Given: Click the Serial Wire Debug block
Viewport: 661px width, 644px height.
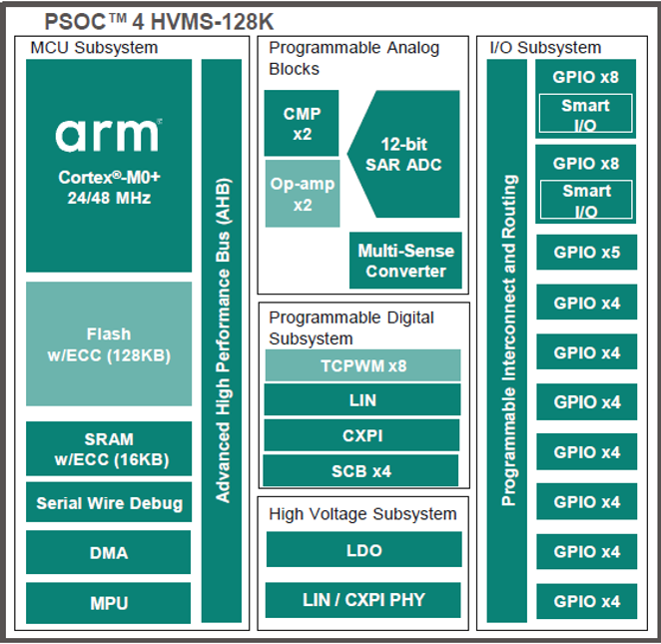Looking at the screenshot, I should click(109, 502).
